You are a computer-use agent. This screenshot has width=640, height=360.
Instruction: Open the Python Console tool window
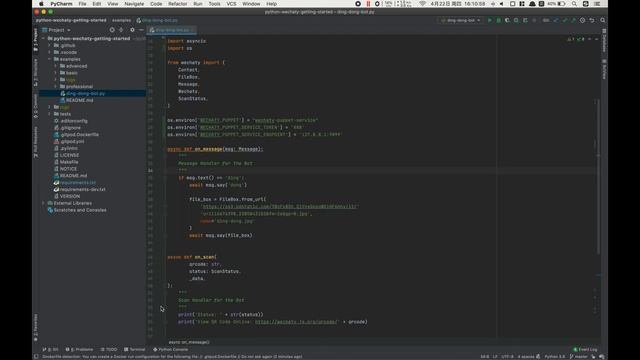[x=171, y=349]
